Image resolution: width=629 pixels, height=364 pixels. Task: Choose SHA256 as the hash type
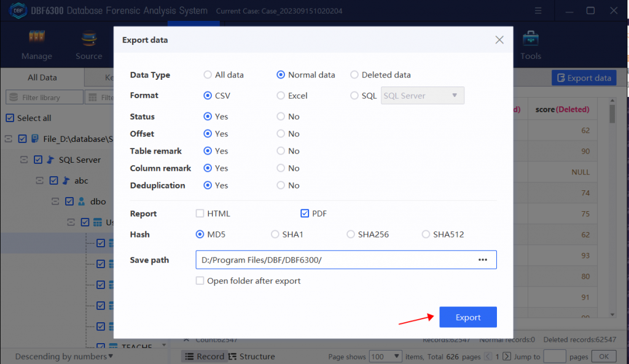pyautogui.click(x=351, y=234)
